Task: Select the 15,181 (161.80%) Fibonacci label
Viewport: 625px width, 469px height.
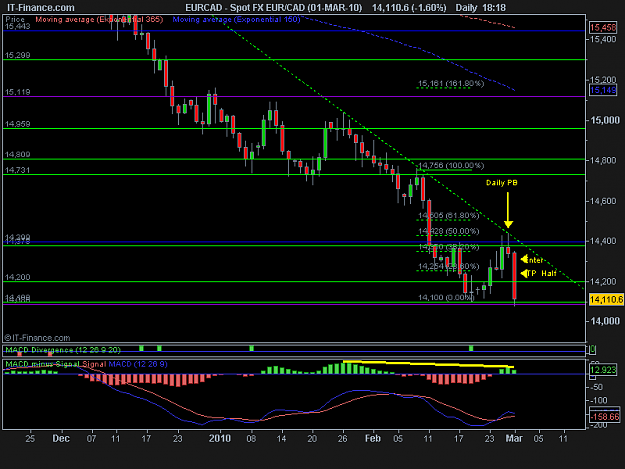Action: pos(450,84)
